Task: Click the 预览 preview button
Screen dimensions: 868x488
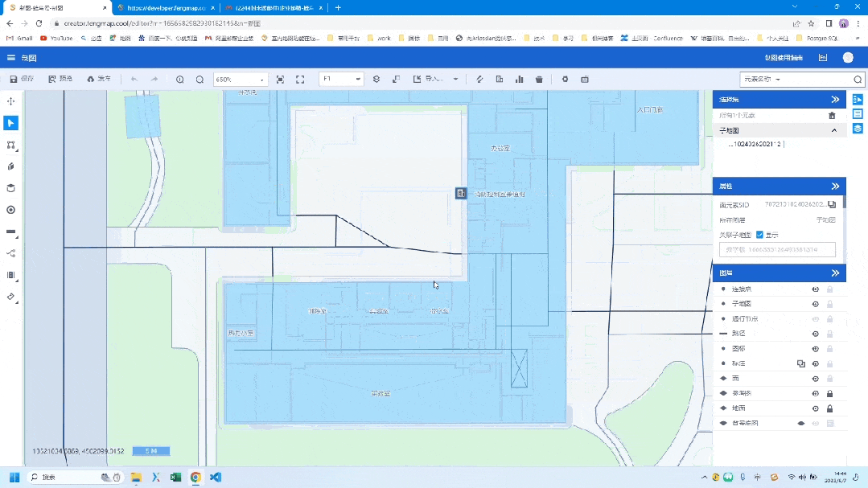Action: coord(60,79)
